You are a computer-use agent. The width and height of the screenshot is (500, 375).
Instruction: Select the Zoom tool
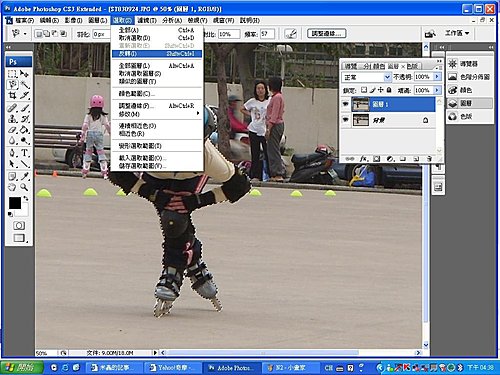tap(24, 187)
